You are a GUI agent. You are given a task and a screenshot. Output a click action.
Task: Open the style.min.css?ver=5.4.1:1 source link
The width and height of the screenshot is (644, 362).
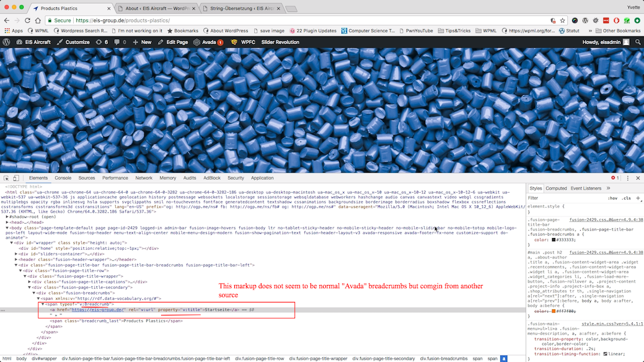(x=612, y=324)
